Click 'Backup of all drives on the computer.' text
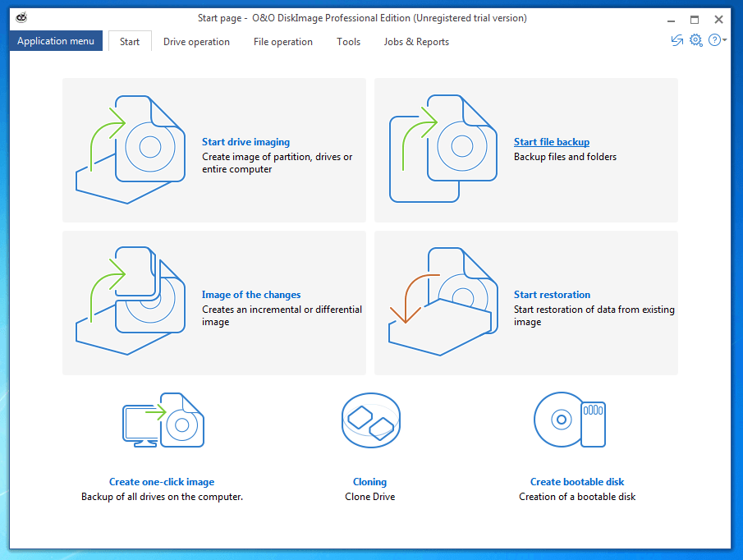Viewport: 743px width, 560px height. tap(162, 497)
